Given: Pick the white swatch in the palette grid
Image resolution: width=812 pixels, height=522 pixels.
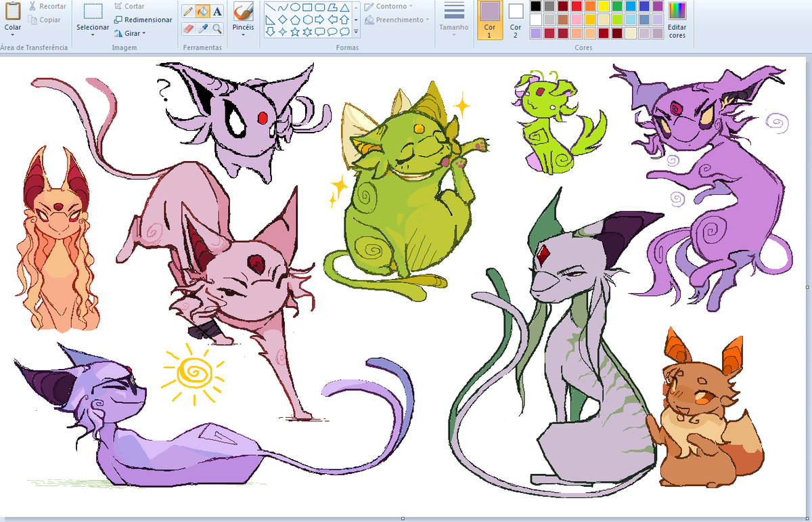Looking at the screenshot, I should coord(536,20).
